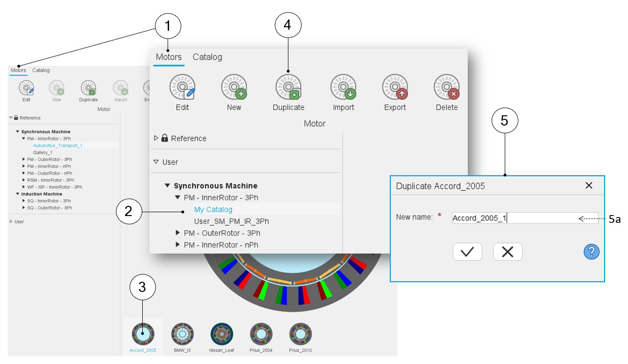The width and height of the screenshot is (628, 364).
Task: Select the Prius_2010 motor thumbnail
Action: pos(300,334)
